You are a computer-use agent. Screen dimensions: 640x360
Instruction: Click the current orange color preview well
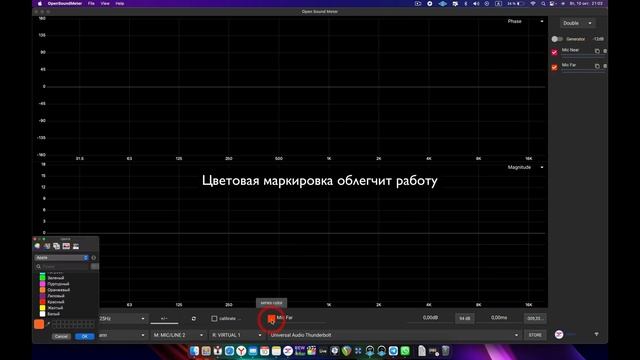pyautogui.click(x=39, y=324)
